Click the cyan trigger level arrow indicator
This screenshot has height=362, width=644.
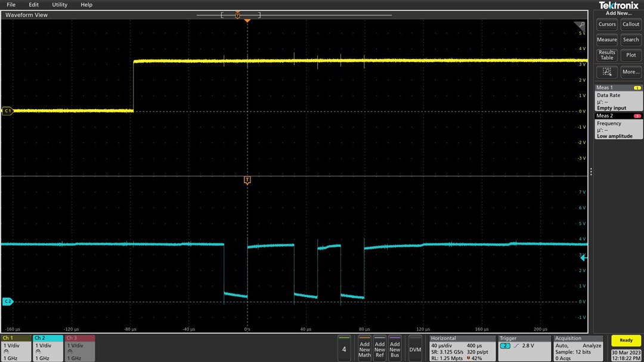pyautogui.click(x=583, y=258)
